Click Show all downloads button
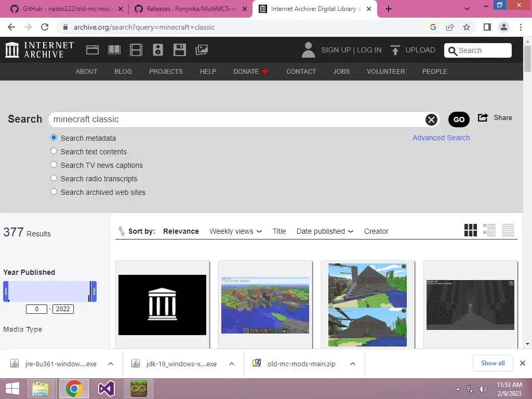The image size is (532, 399). tap(493, 363)
